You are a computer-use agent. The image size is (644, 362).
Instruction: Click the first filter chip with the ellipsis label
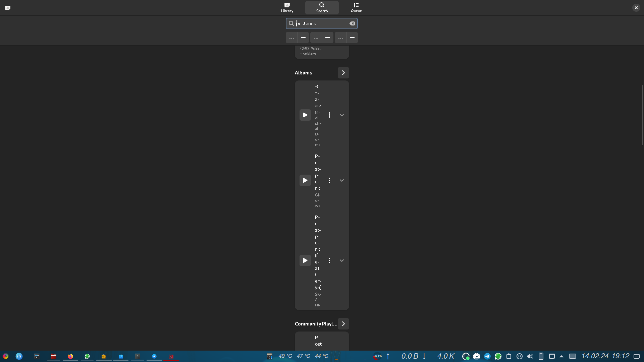tap(291, 38)
